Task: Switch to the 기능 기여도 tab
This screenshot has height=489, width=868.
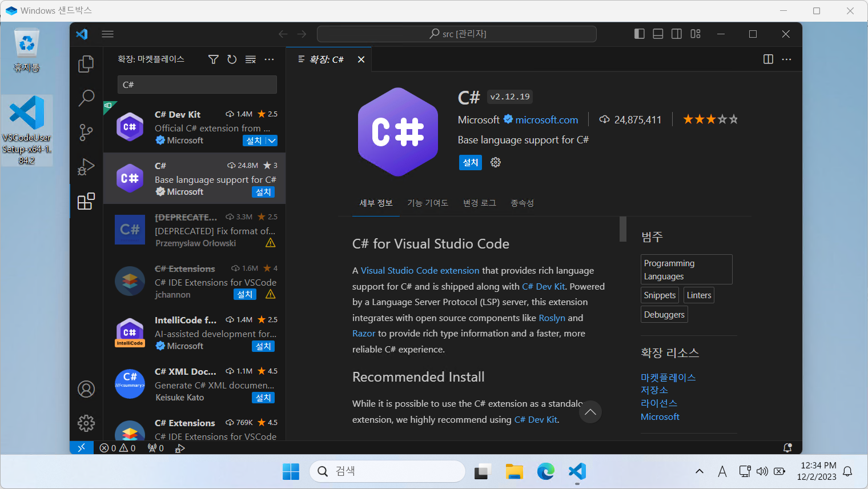Action: pos(428,203)
